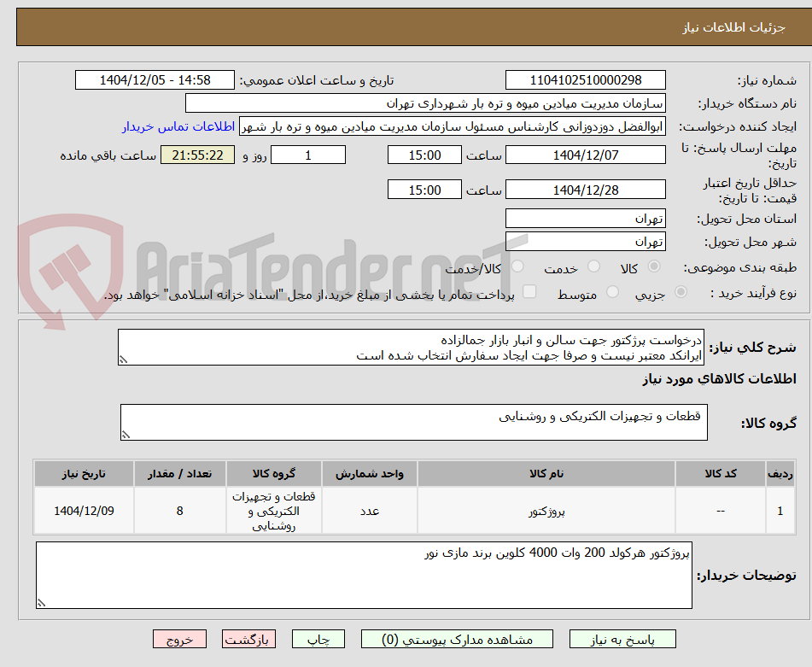
Task: Click the اطلاعات کالاهای مورد نیاز heading
Action: click(x=719, y=379)
